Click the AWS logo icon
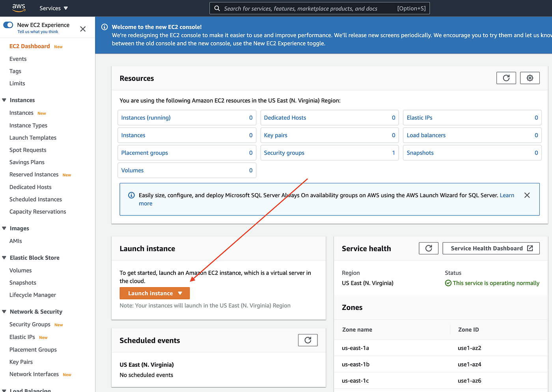552x392 pixels. tap(19, 8)
